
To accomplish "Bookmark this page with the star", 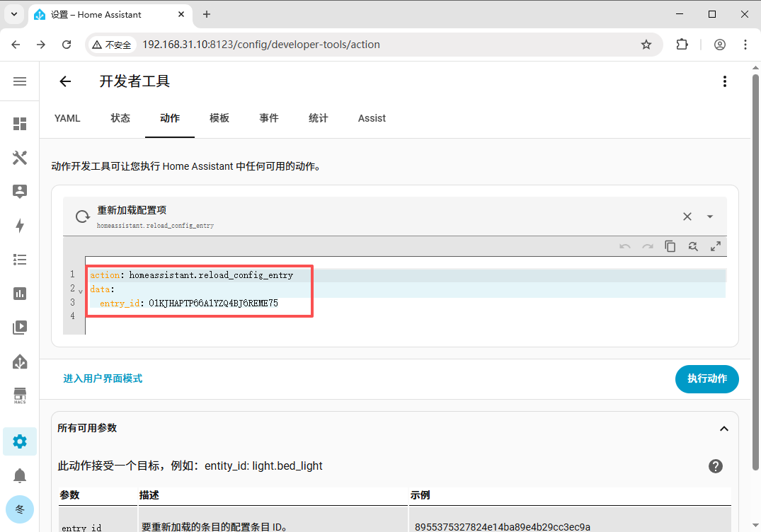I will tap(646, 45).
